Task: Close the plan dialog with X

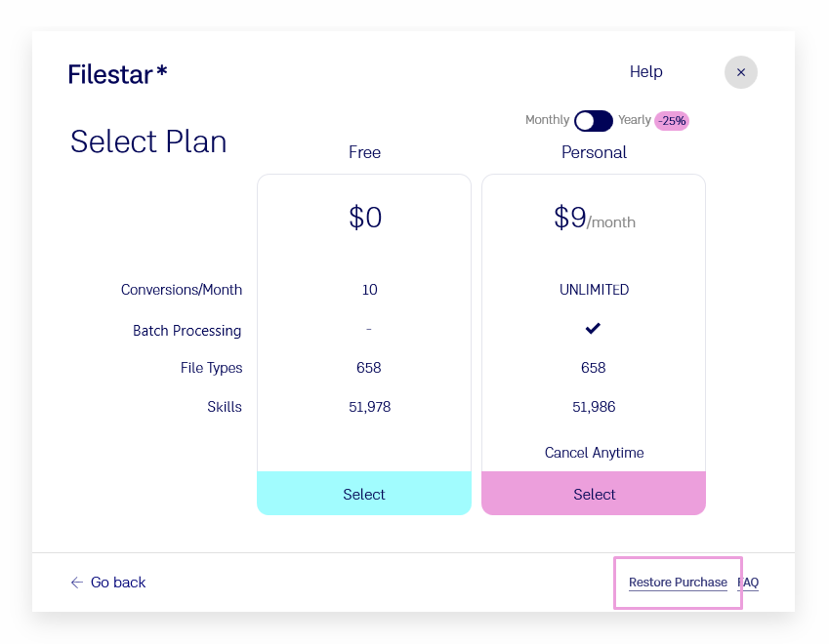Action: 740,72
